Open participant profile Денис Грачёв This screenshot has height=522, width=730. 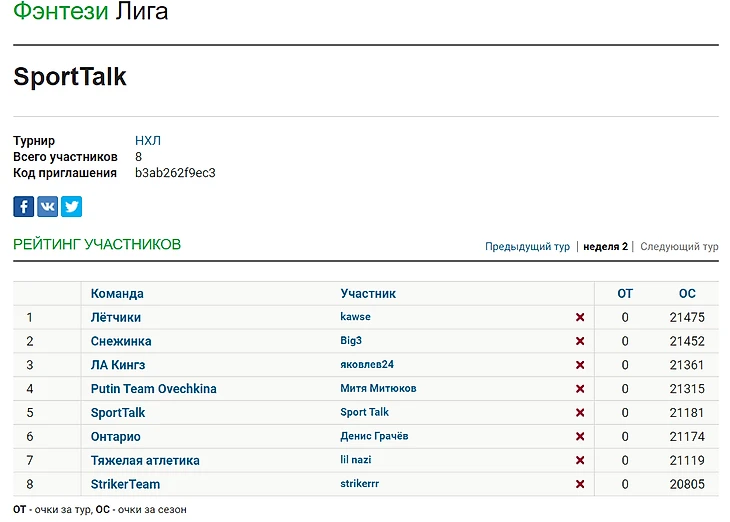pyautogui.click(x=374, y=437)
